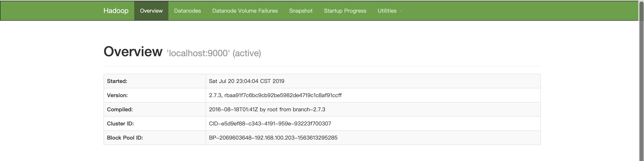Select the 2.7.3 version hash value

click(x=275, y=95)
